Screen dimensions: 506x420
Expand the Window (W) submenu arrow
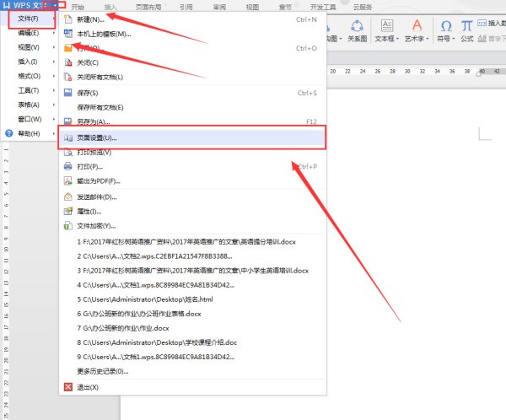point(54,119)
